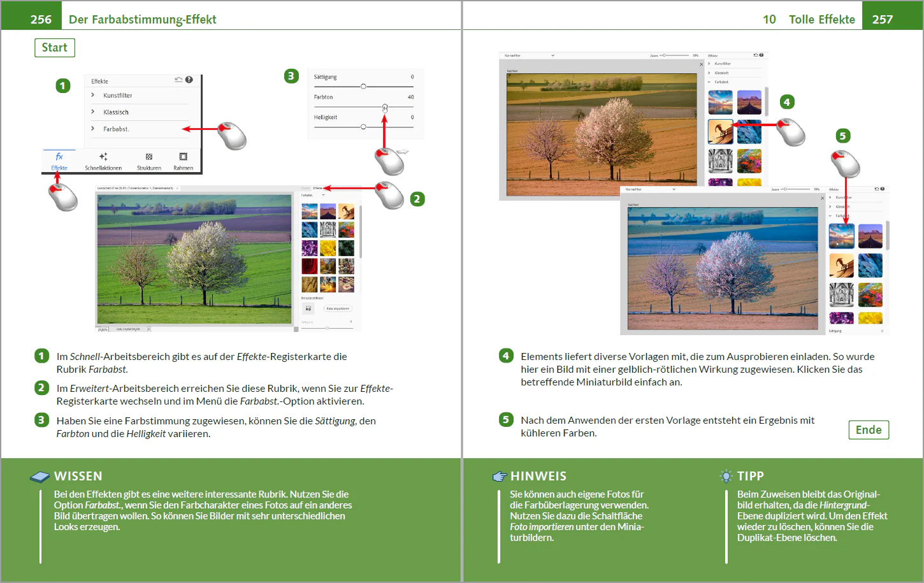
Task: Click the Benutzerdefiniert custom photo icon
Action: [x=308, y=308]
